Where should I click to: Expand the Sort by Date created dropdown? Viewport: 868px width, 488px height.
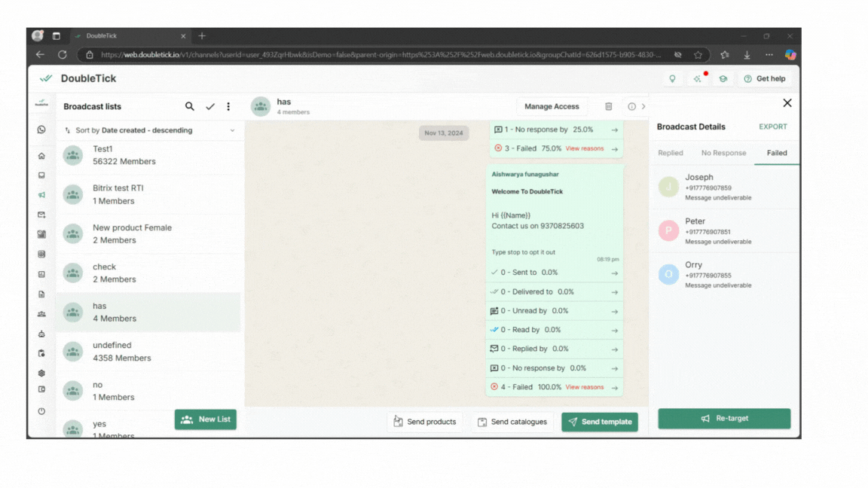(232, 131)
